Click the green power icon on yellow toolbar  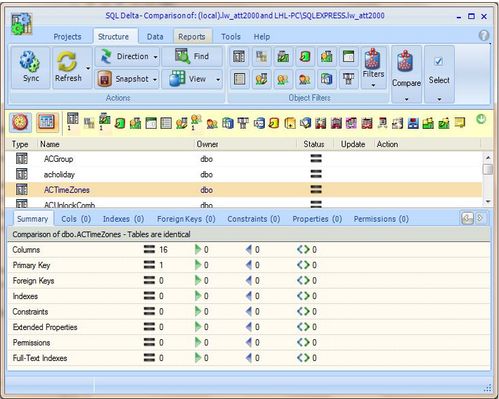481,119
